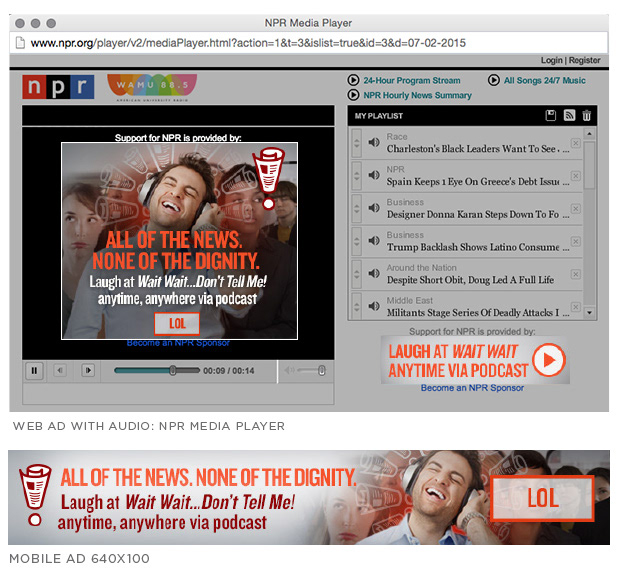The image size is (619, 572).
Task: Skip to next track in player
Action: point(88,370)
